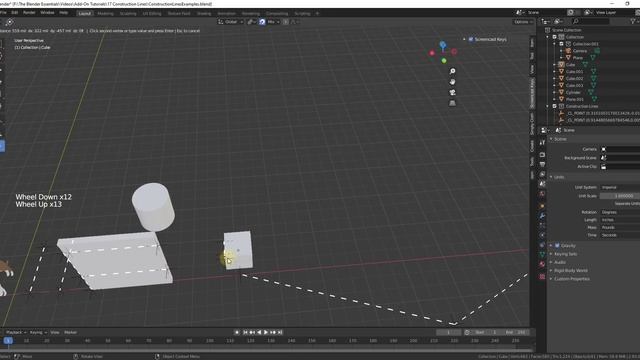The height and width of the screenshot is (360, 640).
Task: Open the outliner filter funnel dropdown
Action: coord(634,21)
